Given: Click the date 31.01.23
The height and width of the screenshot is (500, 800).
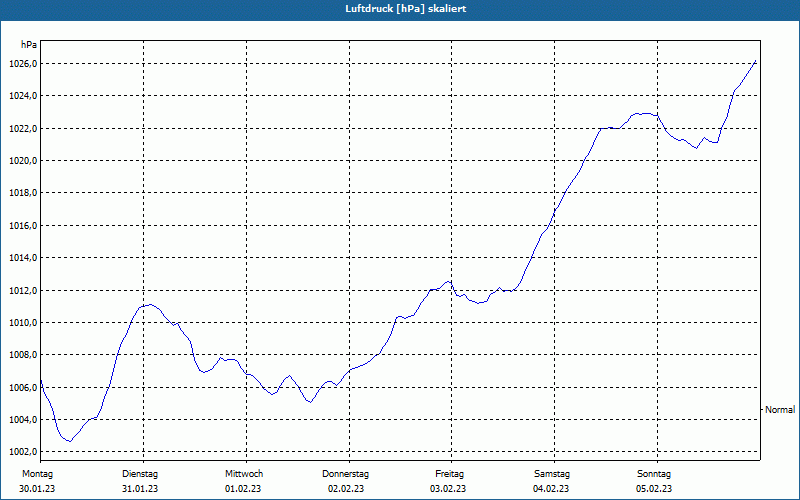Looking at the screenshot, I should point(140,489).
